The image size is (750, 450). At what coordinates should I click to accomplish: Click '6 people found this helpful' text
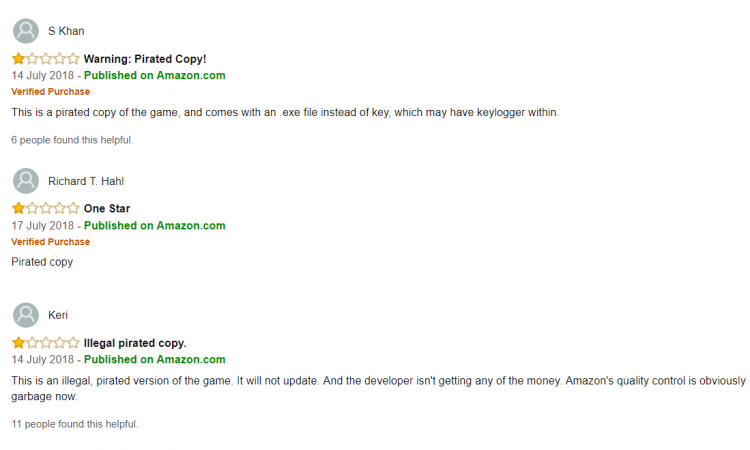click(72, 140)
